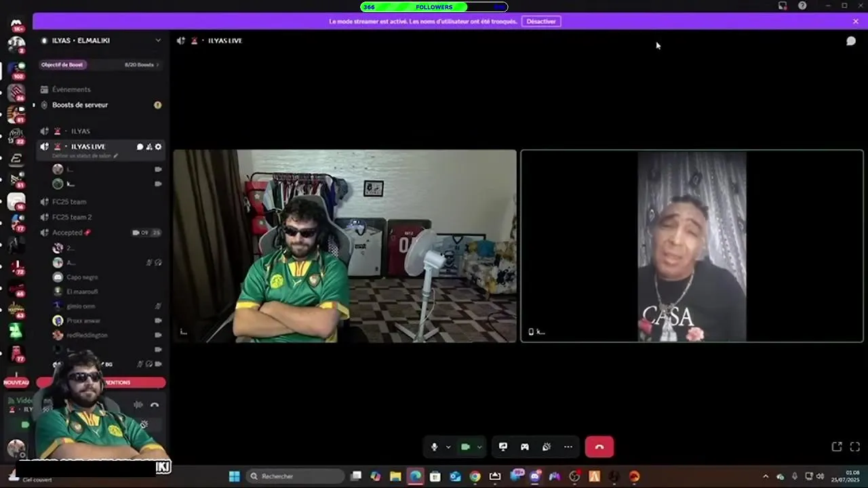Open microphone device options arrow
868x488 pixels.
click(448, 447)
